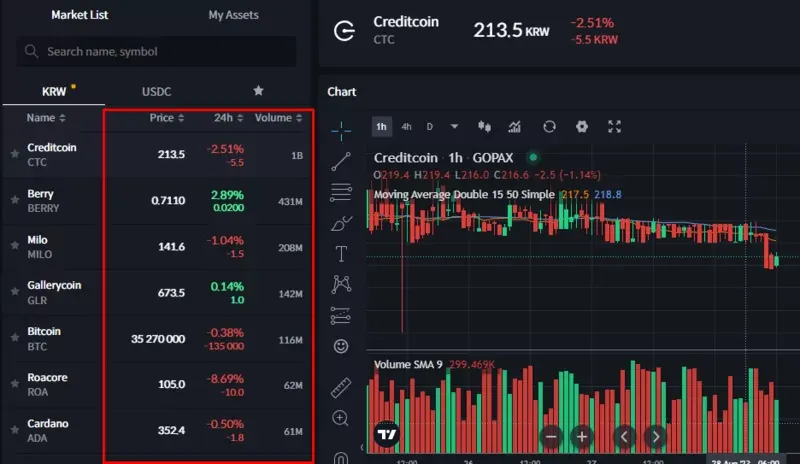Click search name, symbol field

(x=156, y=51)
